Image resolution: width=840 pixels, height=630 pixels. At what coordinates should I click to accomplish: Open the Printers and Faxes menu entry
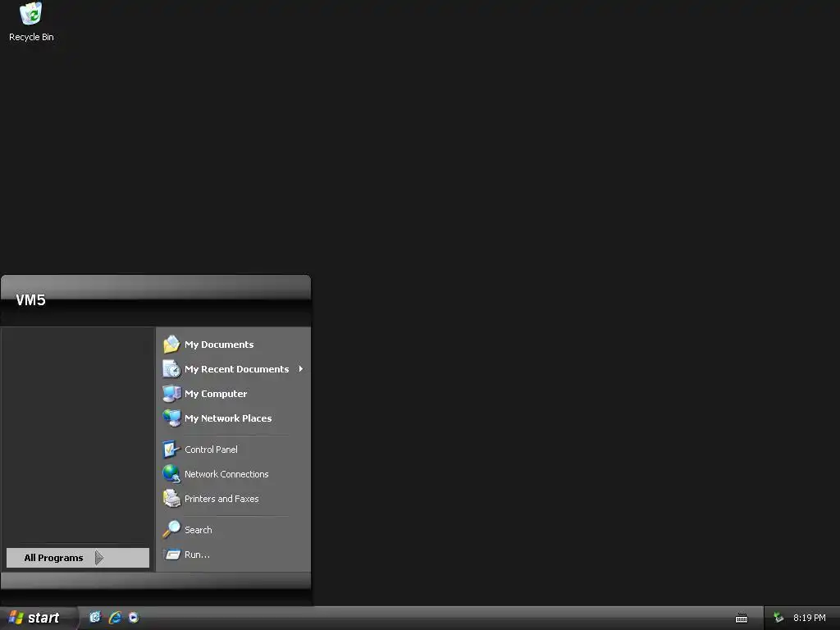tap(234, 498)
